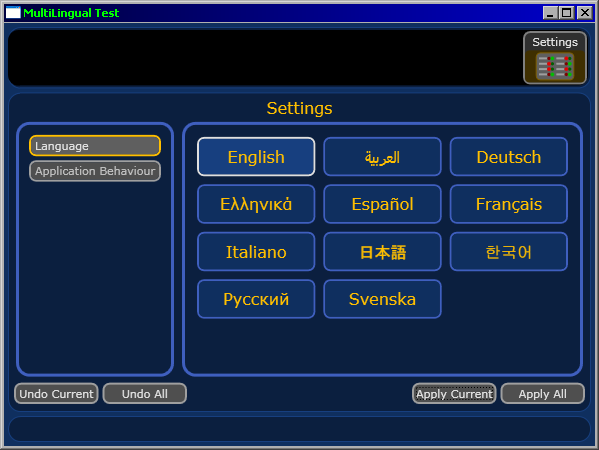Apply current settings with Apply Current
The height and width of the screenshot is (450, 599).
454,393
